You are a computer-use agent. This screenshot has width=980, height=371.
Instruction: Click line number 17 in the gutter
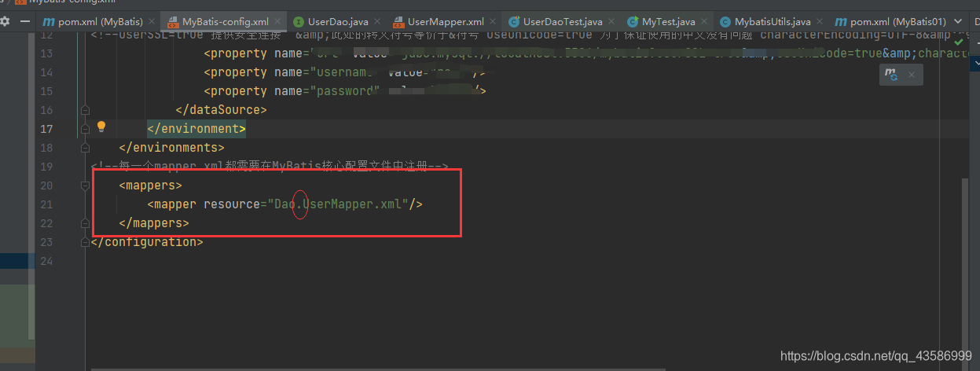point(46,129)
